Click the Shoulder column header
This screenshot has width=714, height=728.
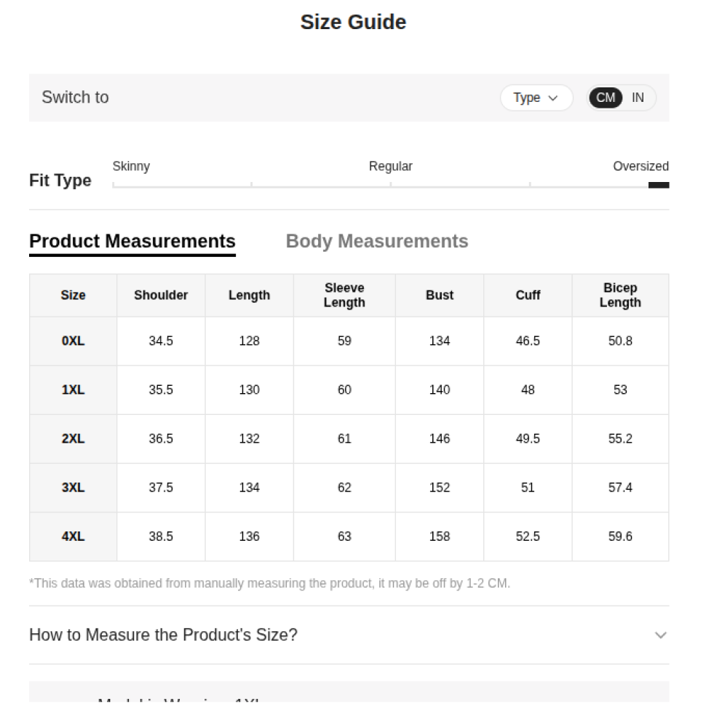pyautogui.click(x=161, y=295)
